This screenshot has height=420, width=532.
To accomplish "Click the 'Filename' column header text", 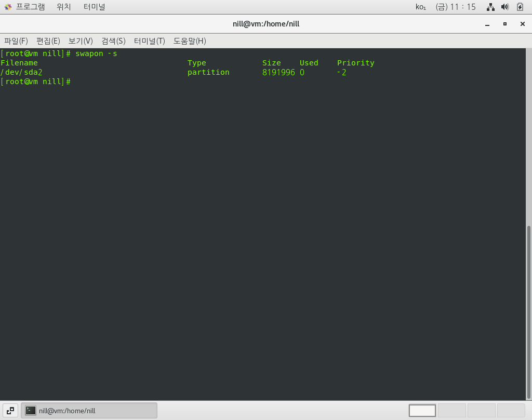I will click(19, 63).
